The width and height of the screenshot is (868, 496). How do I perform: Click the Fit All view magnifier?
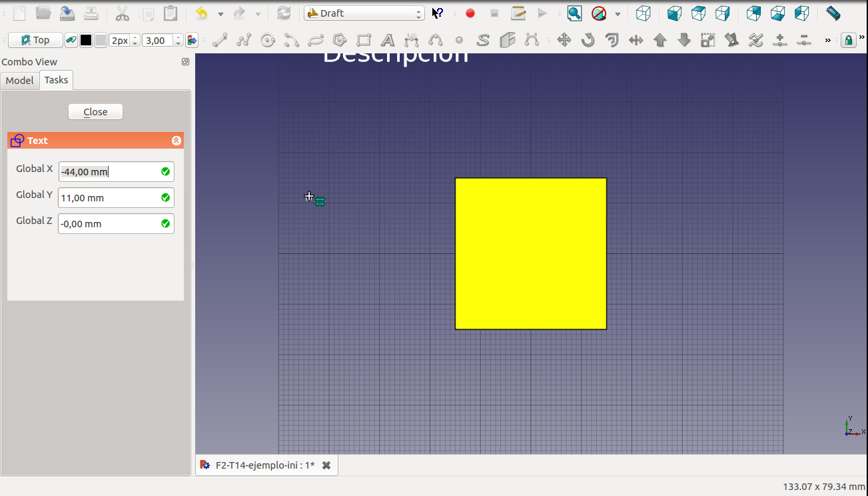[x=574, y=13]
